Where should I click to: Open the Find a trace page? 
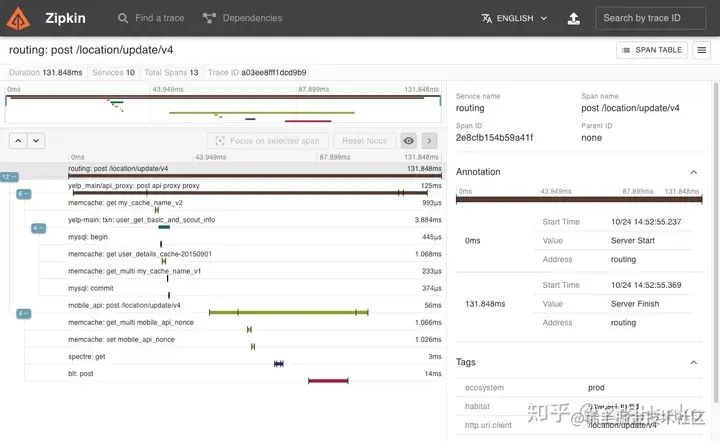click(151, 18)
